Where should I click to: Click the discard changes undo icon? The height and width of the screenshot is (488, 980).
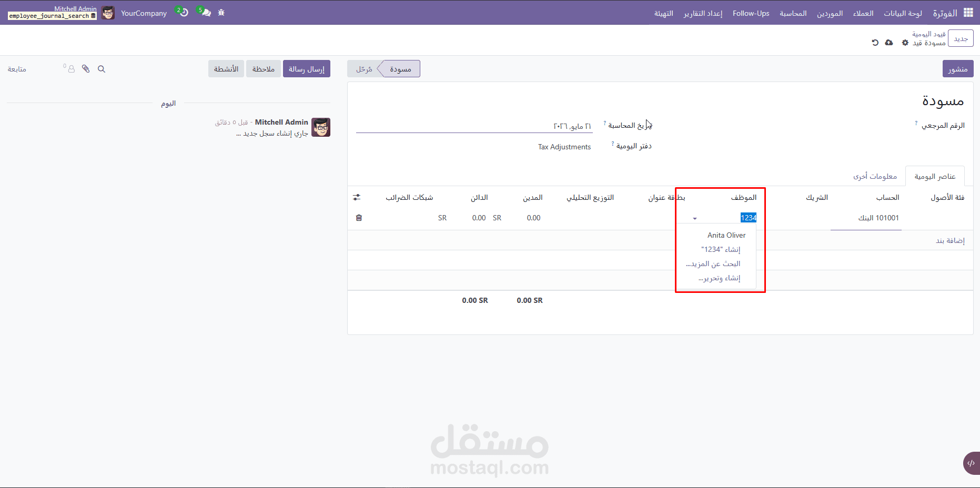pyautogui.click(x=875, y=43)
